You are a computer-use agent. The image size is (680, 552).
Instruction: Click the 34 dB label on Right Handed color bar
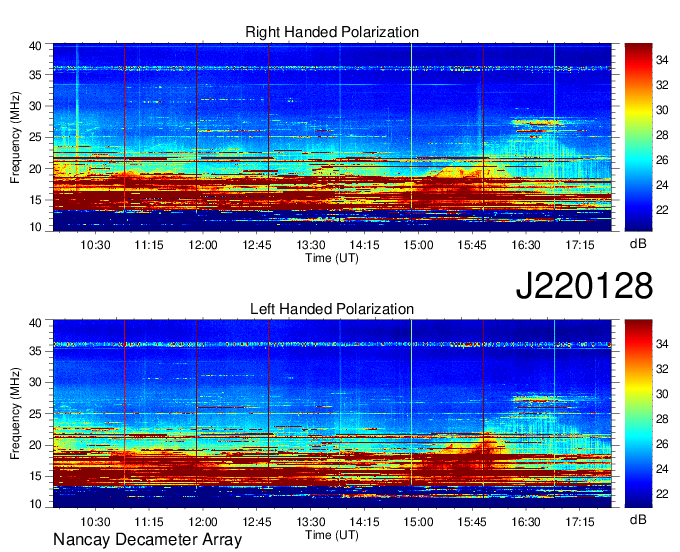662,60
